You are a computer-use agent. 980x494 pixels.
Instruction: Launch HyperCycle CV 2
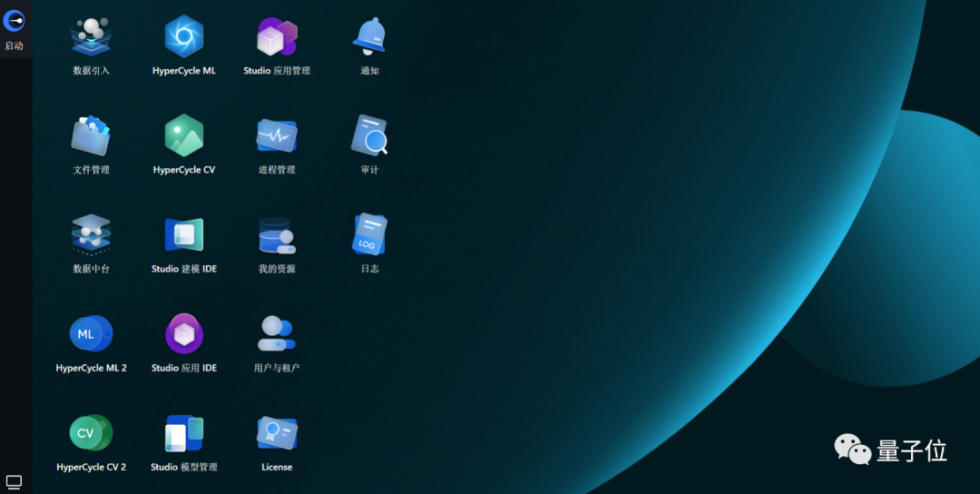pos(92,433)
